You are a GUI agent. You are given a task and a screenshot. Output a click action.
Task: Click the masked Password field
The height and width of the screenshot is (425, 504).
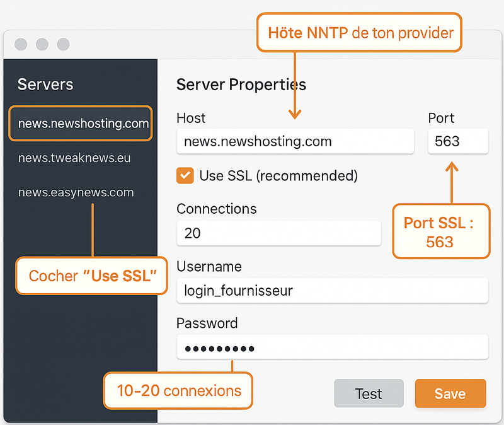pos(332,347)
